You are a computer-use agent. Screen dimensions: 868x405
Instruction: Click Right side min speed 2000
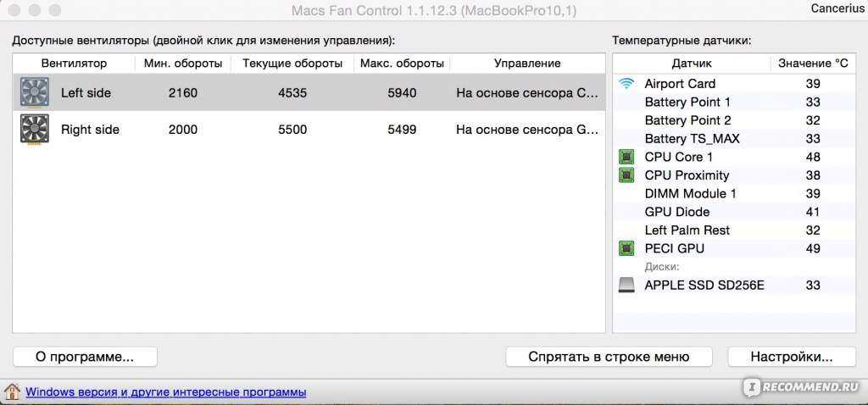pyautogui.click(x=183, y=130)
